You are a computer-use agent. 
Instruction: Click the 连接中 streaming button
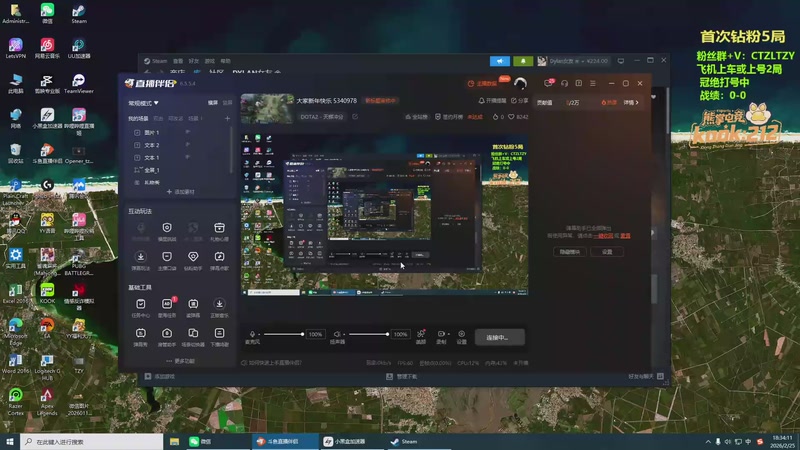pos(499,337)
